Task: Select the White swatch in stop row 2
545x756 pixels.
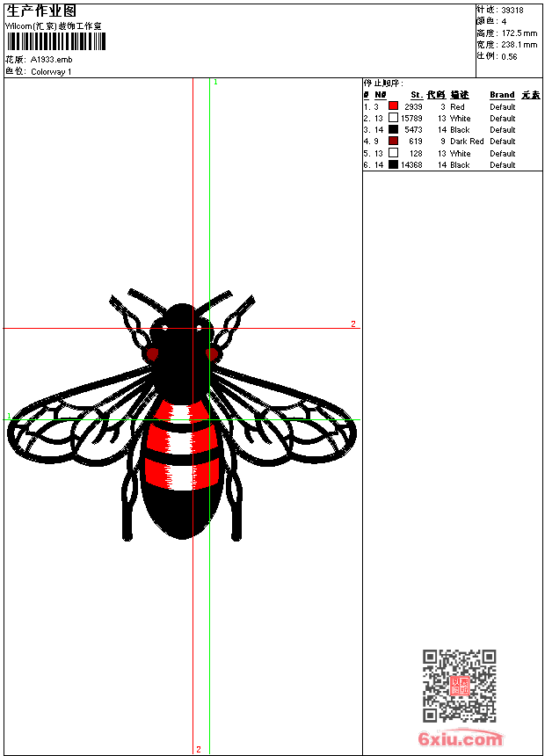Action: point(394,118)
